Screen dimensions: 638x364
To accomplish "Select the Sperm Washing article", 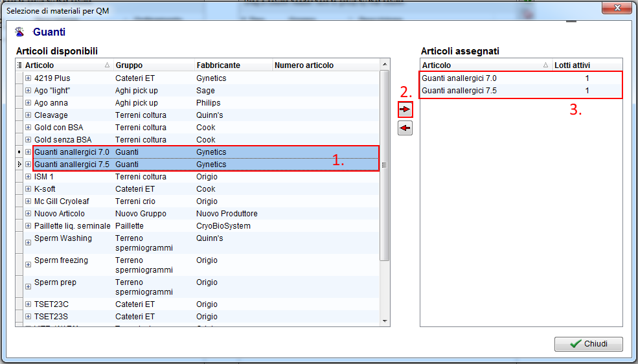I will [63, 238].
